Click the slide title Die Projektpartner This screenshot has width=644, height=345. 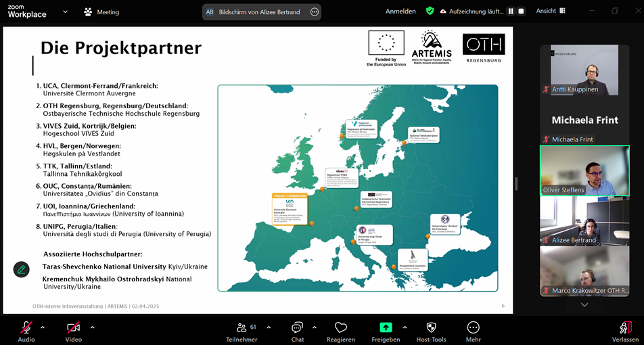coord(120,48)
